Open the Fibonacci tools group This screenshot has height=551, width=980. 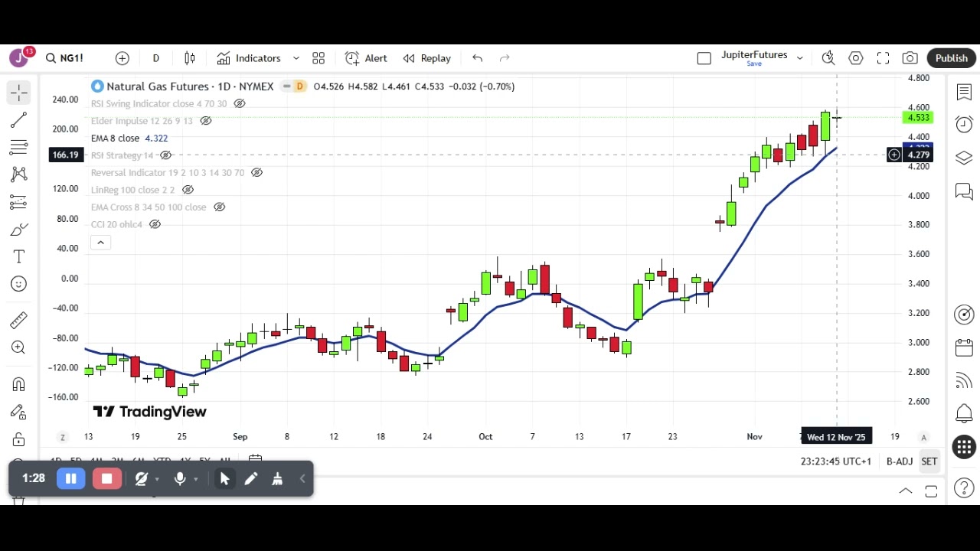[x=19, y=147]
